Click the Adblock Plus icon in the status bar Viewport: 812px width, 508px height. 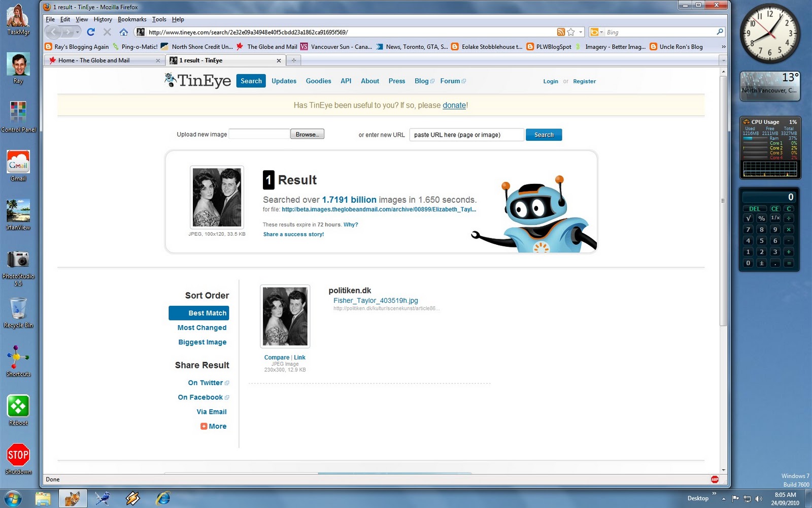pos(715,479)
